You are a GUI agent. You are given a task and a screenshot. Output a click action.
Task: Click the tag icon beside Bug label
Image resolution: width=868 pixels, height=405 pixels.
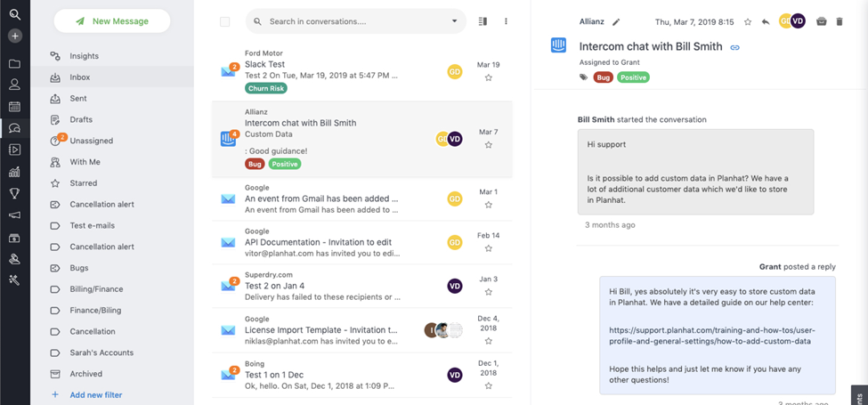583,77
